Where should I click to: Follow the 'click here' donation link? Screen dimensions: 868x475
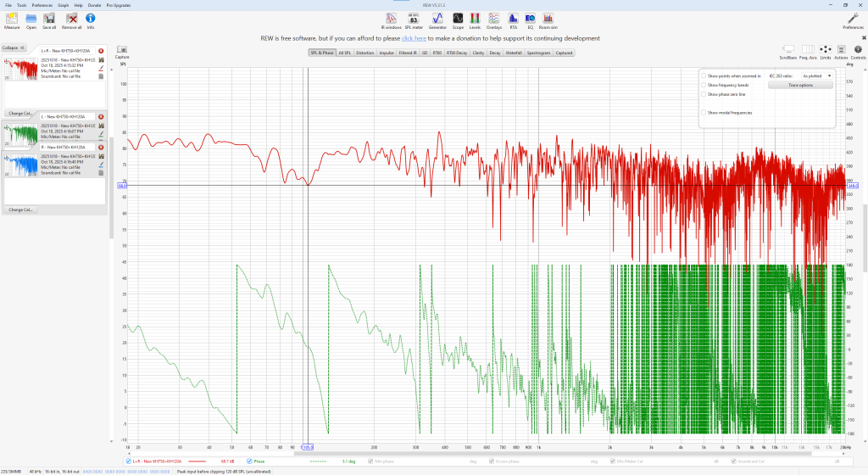pyautogui.click(x=414, y=38)
